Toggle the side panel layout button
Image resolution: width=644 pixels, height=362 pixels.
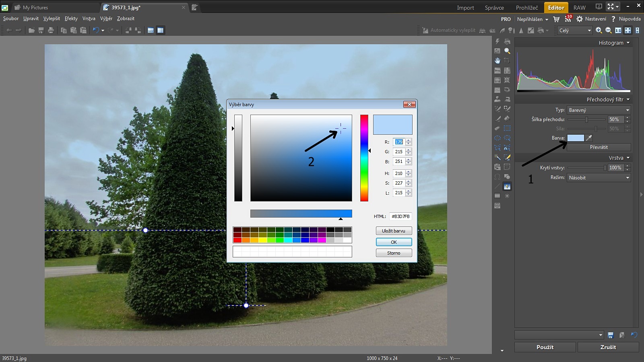click(160, 30)
